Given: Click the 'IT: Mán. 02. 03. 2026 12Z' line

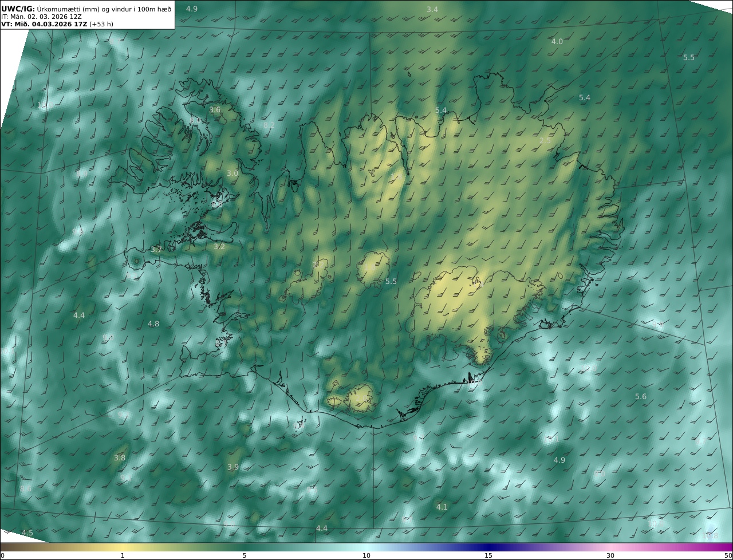Looking at the screenshot, I should click(x=41, y=17).
